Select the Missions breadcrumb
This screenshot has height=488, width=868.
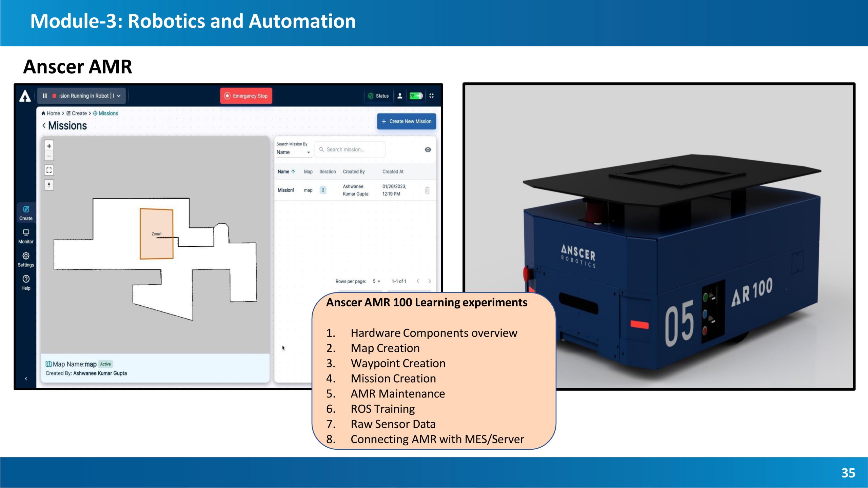point(105,113)
